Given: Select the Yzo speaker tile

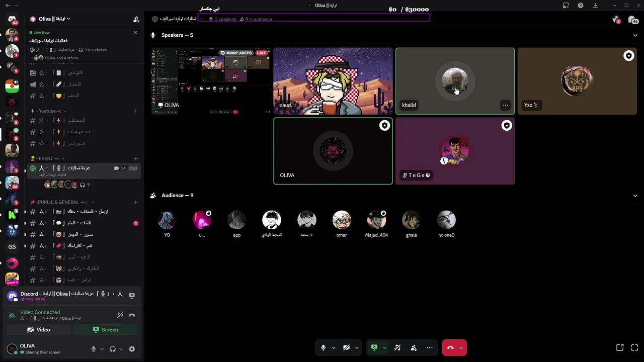Looking at the screenshot, I should tap(577, 81).
